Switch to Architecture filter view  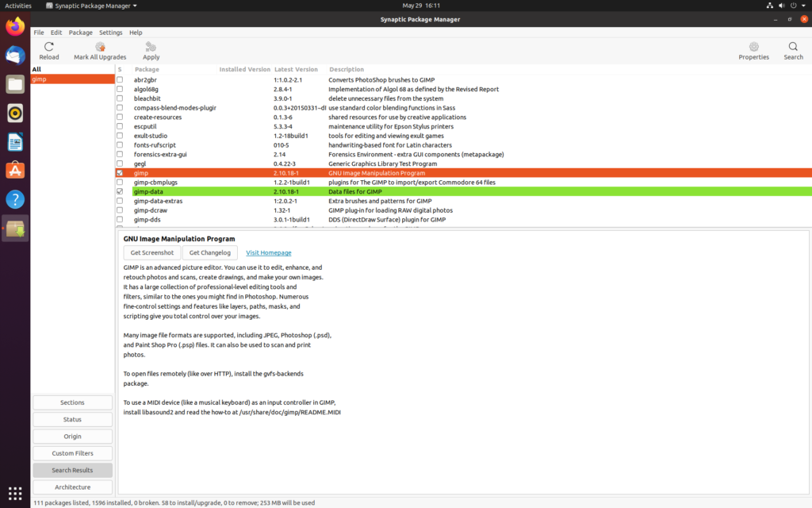(72, 487)
